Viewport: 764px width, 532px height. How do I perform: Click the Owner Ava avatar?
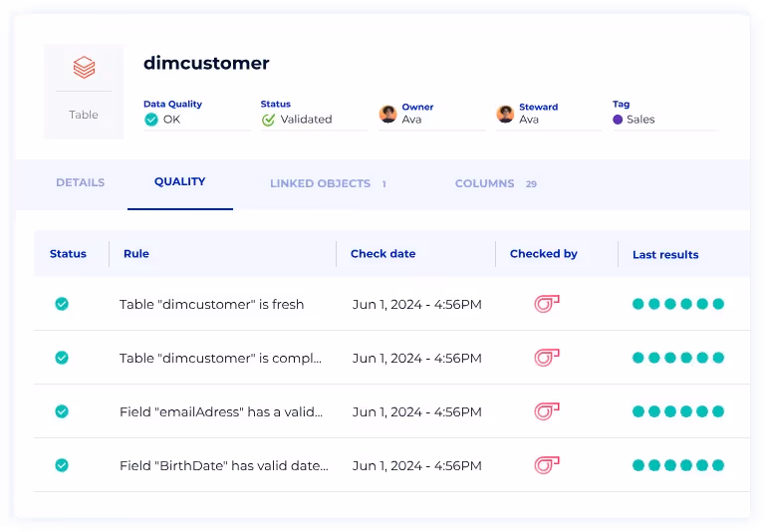[x=387, y=114]
